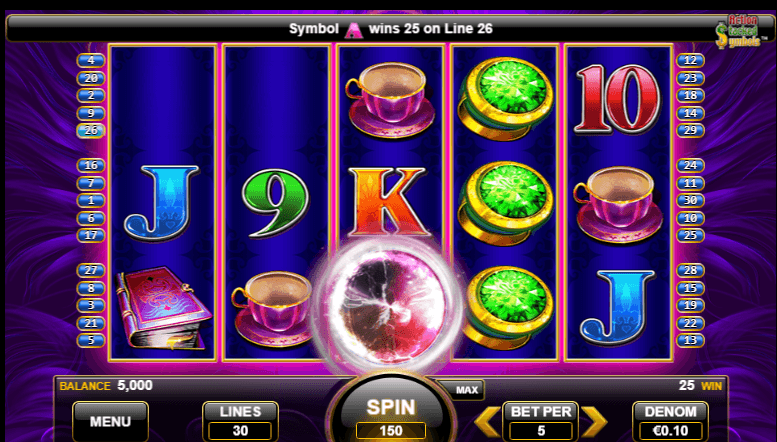This screenshot has height=442, width=777.
Task: Select payline 13 indicator at bottom right
Action: click(690, 340)
